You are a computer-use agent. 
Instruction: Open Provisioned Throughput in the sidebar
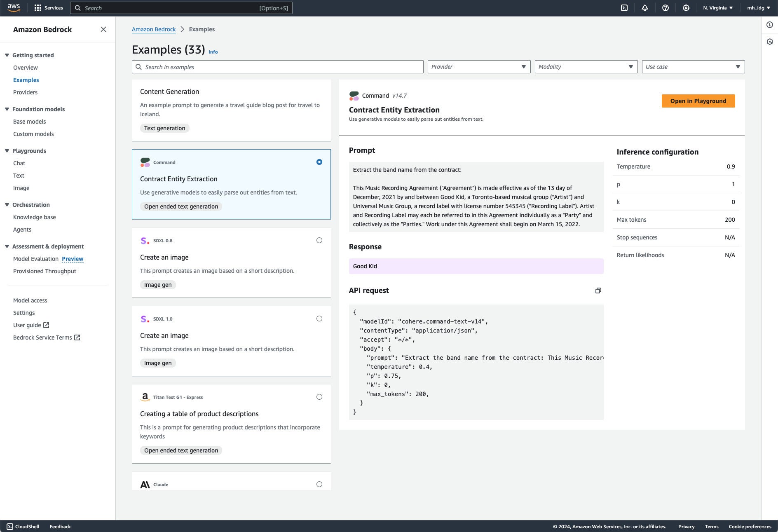tap(45, 271)
